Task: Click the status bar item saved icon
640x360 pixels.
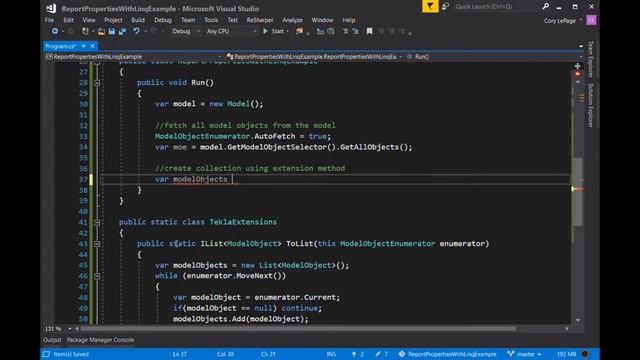Action: [47, 354]
